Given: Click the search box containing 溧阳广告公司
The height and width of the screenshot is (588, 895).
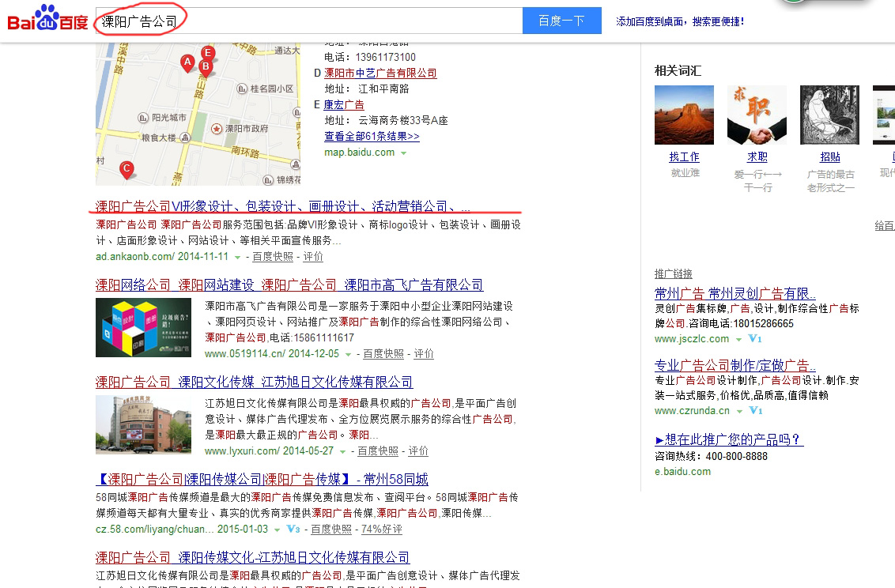Looking at the screenshot, I should pyautogui.click(x=309, y=21).
